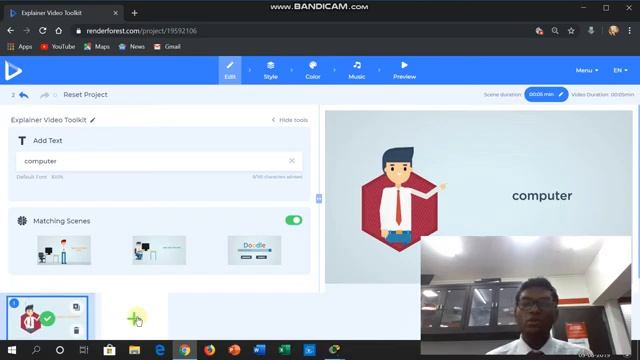The image size is (640, 360).
Task: Switch to the Music step
Action: (357, 70)
